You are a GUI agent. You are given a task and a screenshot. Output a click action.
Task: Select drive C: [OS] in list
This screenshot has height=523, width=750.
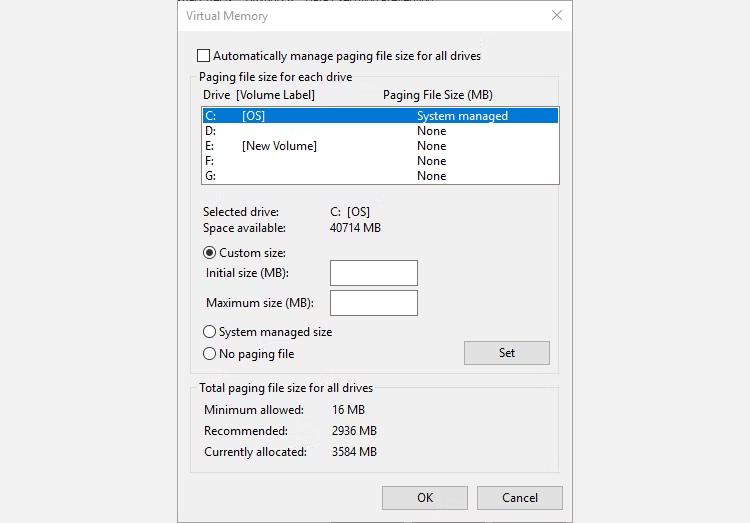point(380,116)
